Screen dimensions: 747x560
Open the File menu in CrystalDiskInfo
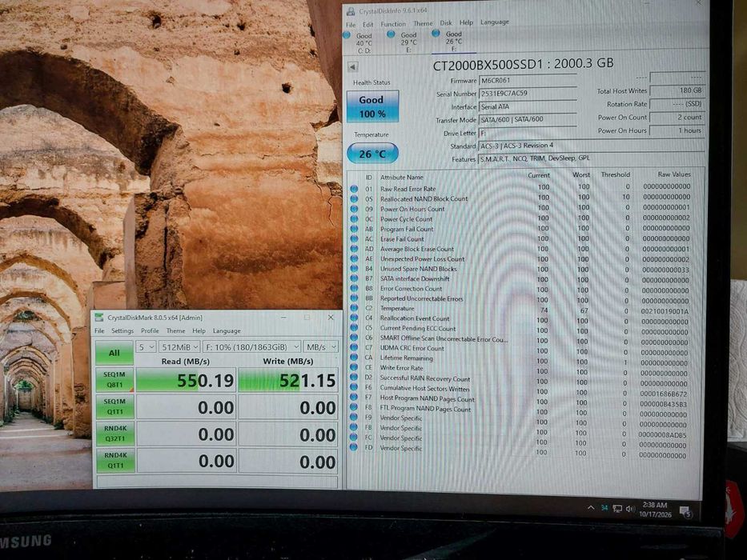[351, 25]
